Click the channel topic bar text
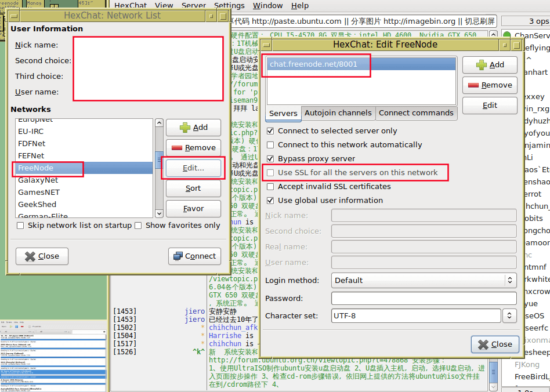 click(x=363, y=21)
